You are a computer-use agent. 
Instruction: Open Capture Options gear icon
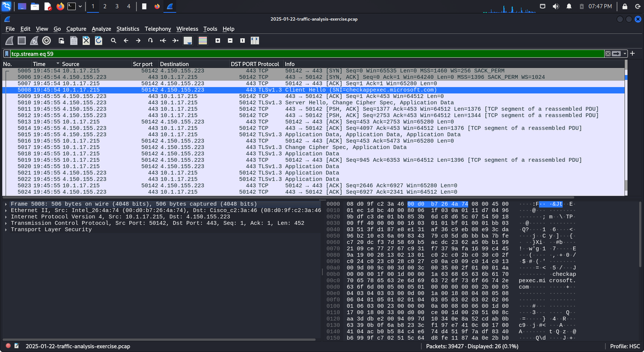click(47, 40)
